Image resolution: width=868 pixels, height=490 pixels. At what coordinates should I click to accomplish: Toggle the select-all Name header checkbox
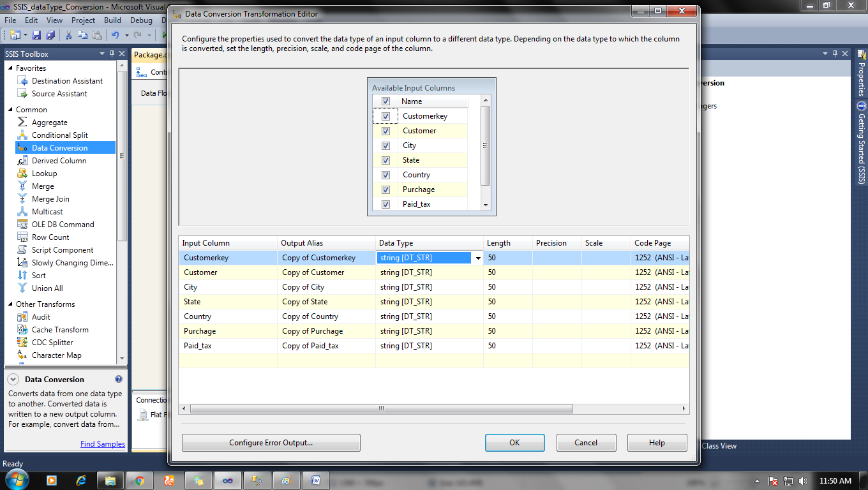coord(385,101)
